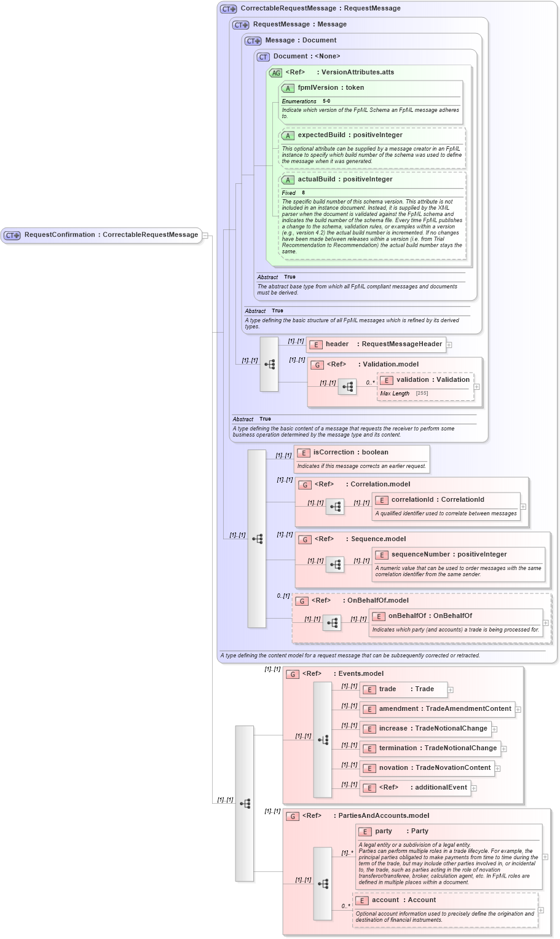The width and height of the screenshot is (560, 939).
Task: Click the sequence compositor inside OnBehalfOf.model
Action: tap(332, 623)
